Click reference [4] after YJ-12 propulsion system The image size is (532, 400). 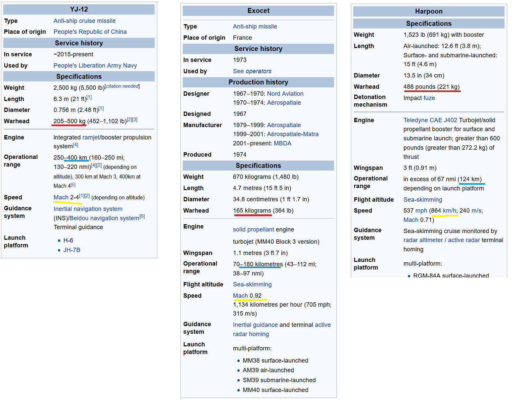[x=75, y=145]
